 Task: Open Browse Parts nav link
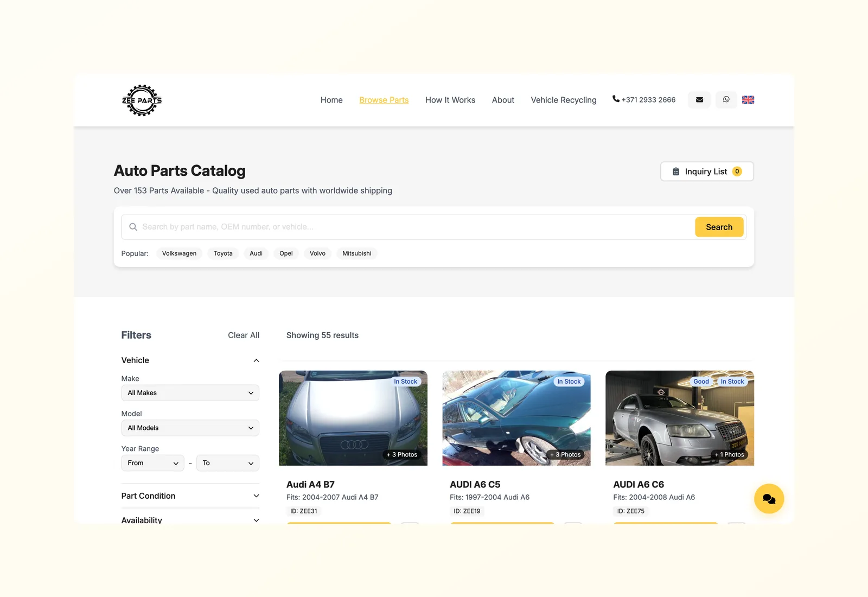tap(384, 100)
